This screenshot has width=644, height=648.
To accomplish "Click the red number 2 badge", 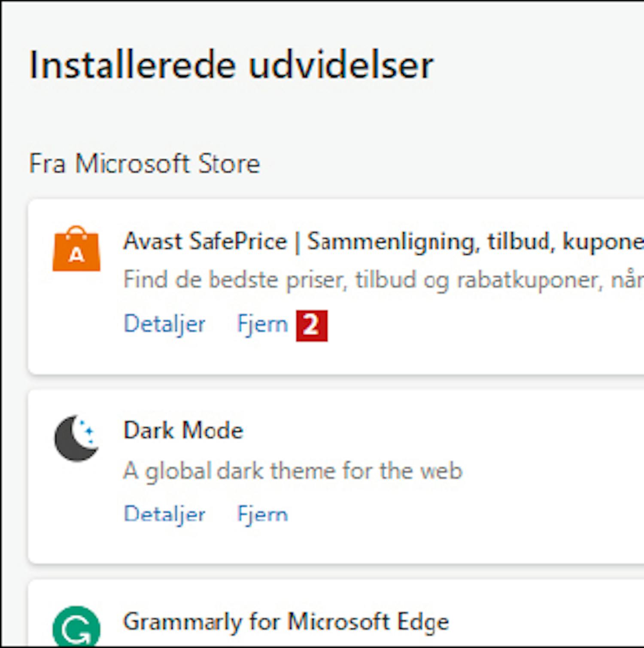I will [x=312, y=326].
